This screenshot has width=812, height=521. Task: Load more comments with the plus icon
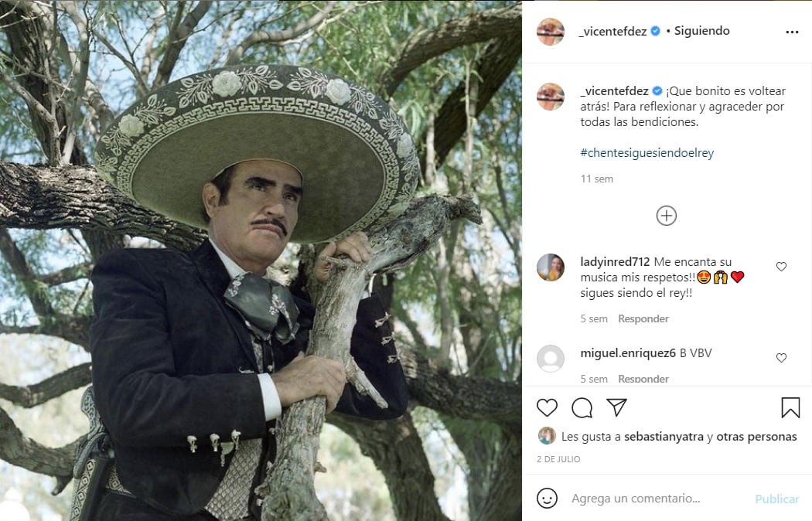(x=666, y=216)
